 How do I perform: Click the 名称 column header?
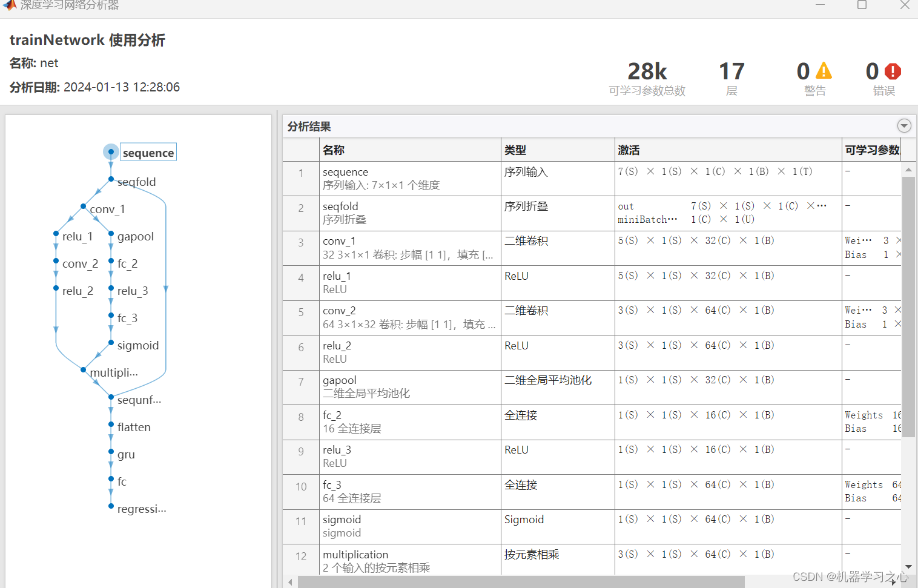410,150
